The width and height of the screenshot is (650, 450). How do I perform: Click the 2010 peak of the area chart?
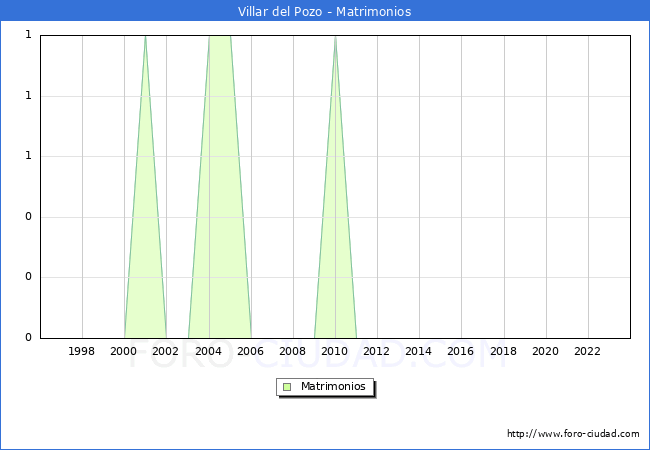point(335,38)
